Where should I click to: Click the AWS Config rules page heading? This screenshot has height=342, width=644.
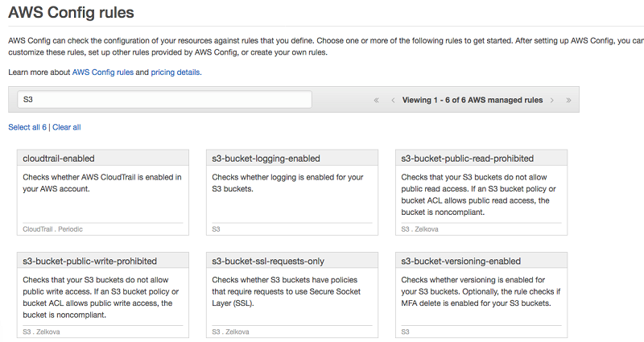tap(71, 13)
